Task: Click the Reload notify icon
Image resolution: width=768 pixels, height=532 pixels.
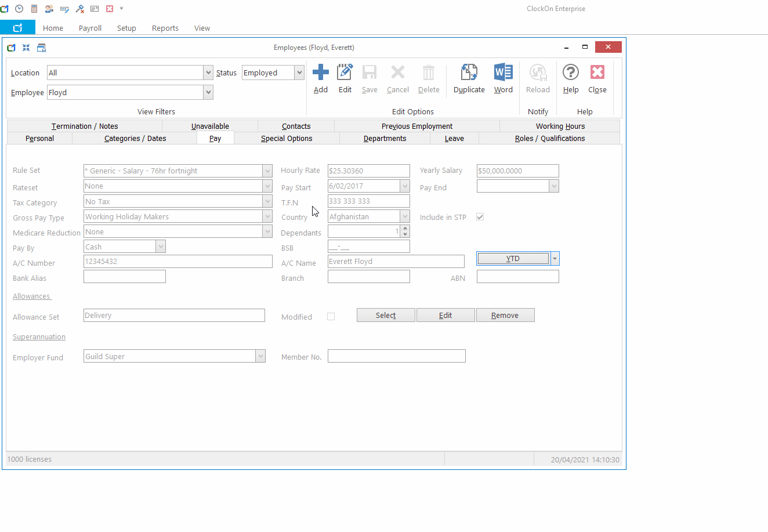Action: (x=538, y=73)
